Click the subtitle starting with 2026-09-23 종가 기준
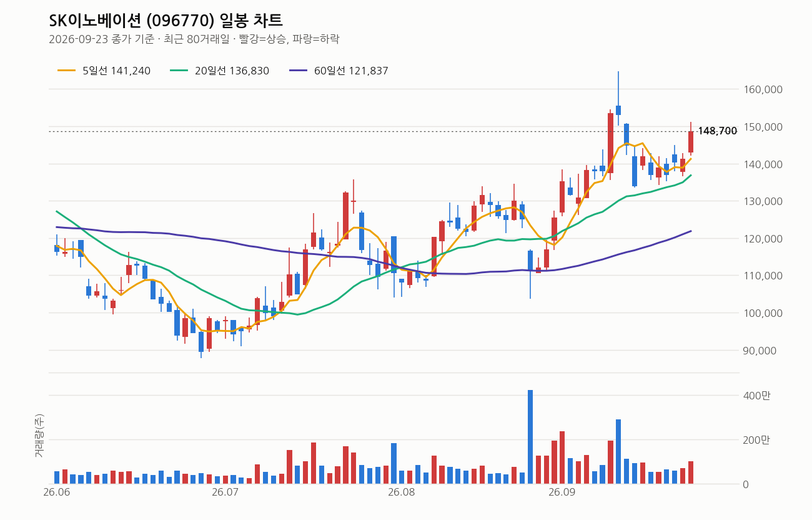 point(194,39)
